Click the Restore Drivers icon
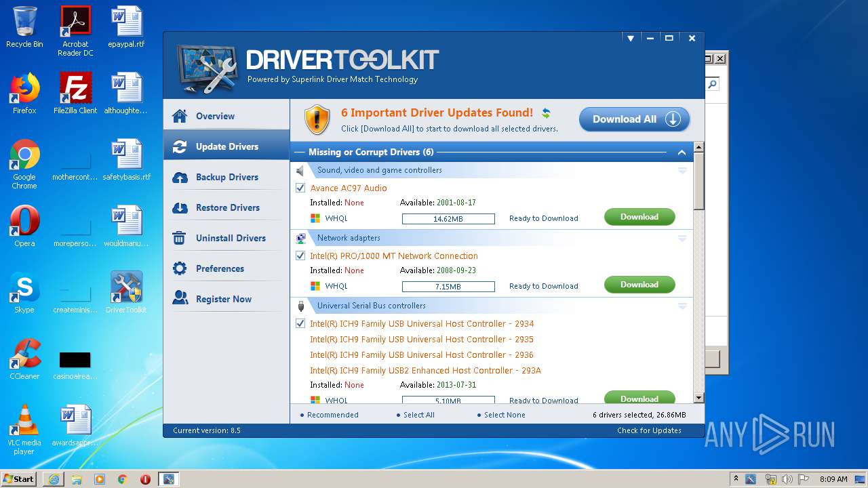 180,207
